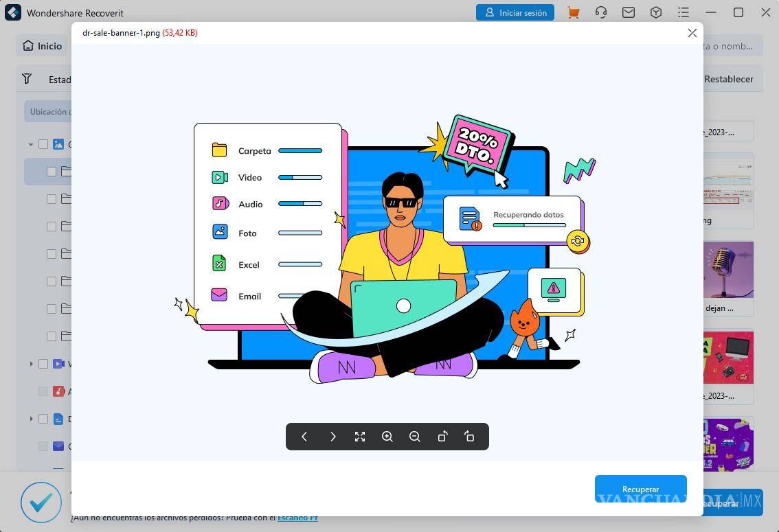Go to the next image with the arrow icon
This screenshot has width=779, height=532.
coord(332,437)
